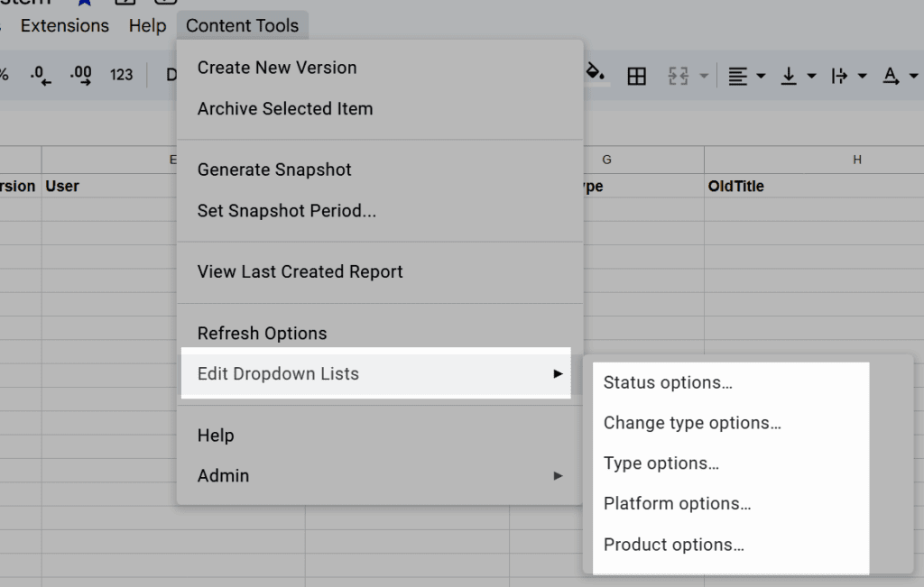
Task: Open the Extensions menu
Action: pos(65,26)
